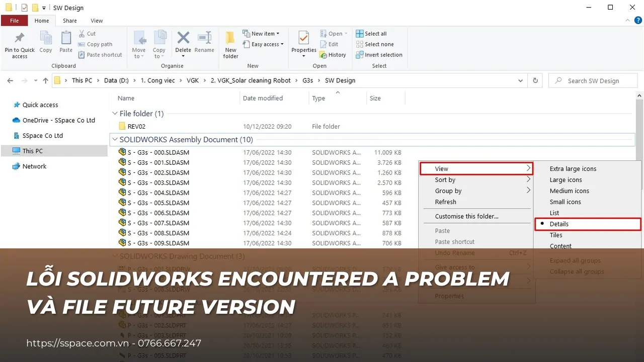
Task: Switch to the Share tab
Action: click(x=70, y=21)
